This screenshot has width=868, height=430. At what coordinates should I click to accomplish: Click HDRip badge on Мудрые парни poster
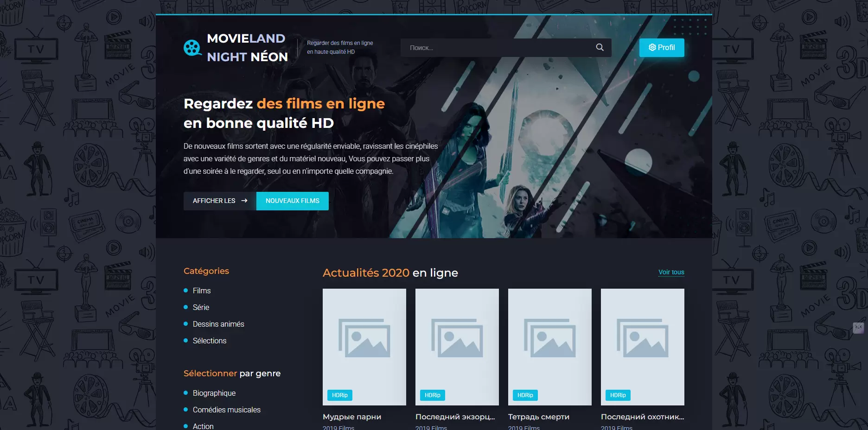click(340, 395)
